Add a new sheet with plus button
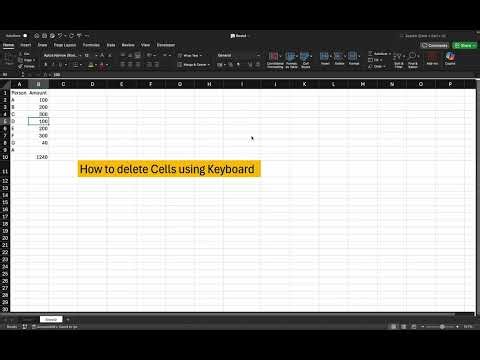The height and width of the screenshot is (360, 480). (x=68, y=319)
